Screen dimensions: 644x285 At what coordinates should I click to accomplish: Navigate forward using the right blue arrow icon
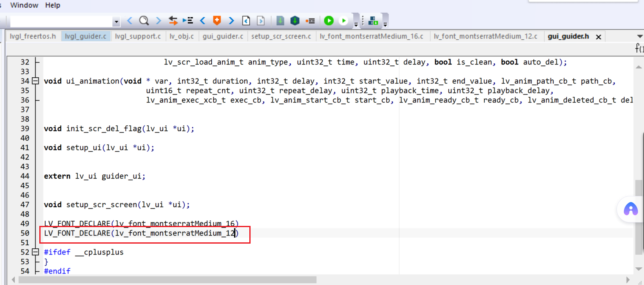158,20
